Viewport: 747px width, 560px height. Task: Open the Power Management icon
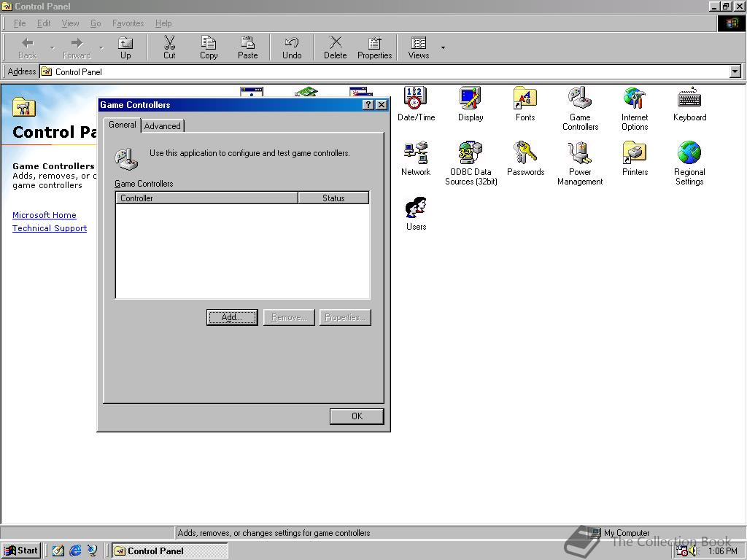[580, 163]
